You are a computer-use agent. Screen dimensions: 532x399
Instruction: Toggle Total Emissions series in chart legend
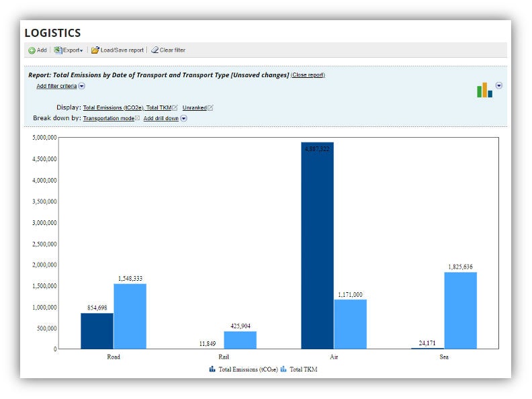212,369
